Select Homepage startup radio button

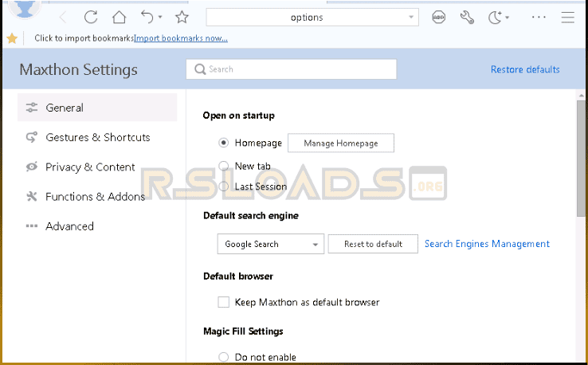[x=224, y=143]
